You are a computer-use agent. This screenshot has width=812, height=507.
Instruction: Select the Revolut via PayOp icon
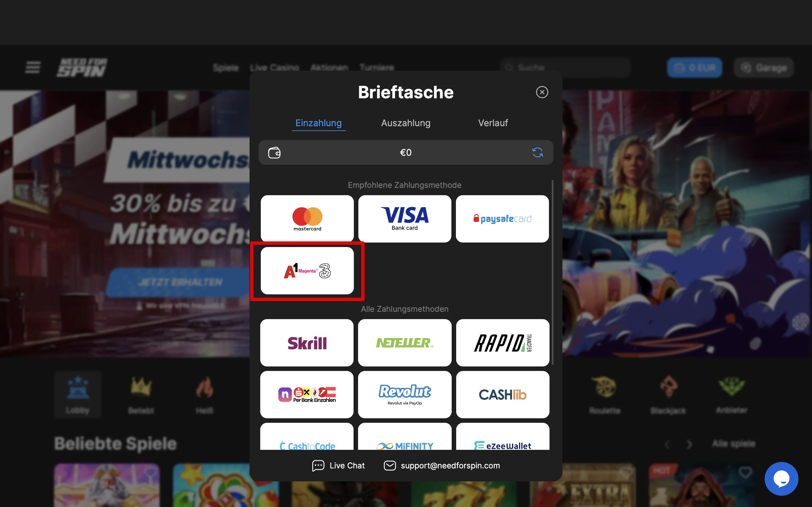[x=405, y=394]
